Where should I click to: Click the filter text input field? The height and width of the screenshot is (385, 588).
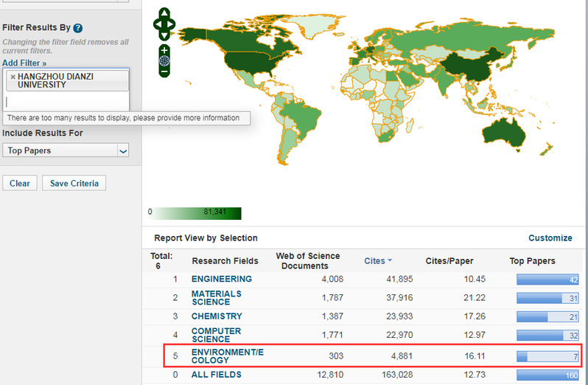(x=66, y=102)
